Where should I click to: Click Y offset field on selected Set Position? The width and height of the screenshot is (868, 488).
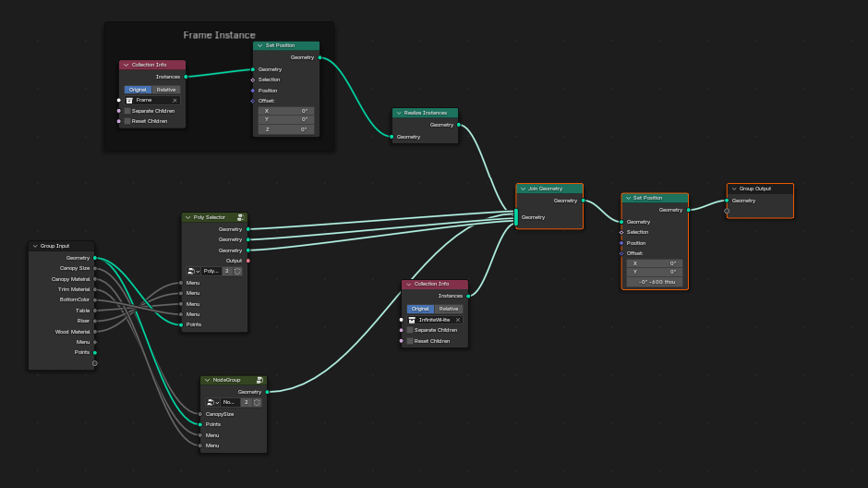655,272
